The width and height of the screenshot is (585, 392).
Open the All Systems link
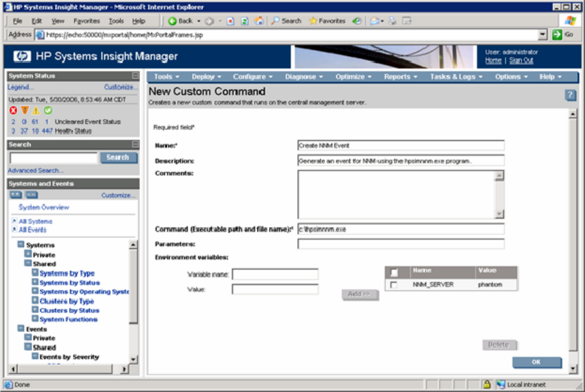[35, 221]
